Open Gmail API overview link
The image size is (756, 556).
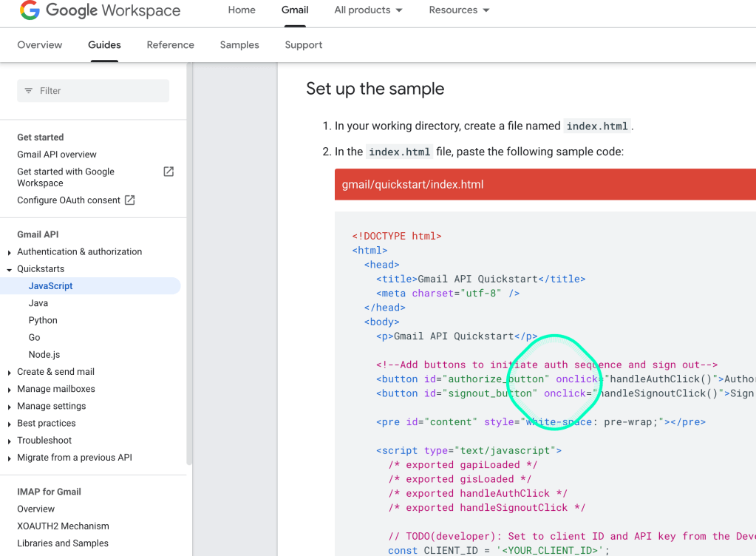coord(56,155)
